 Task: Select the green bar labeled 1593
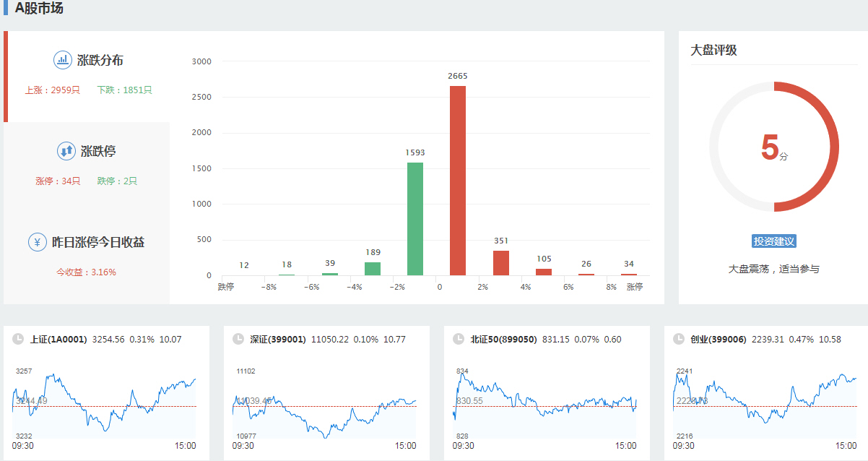click(415, 219)
